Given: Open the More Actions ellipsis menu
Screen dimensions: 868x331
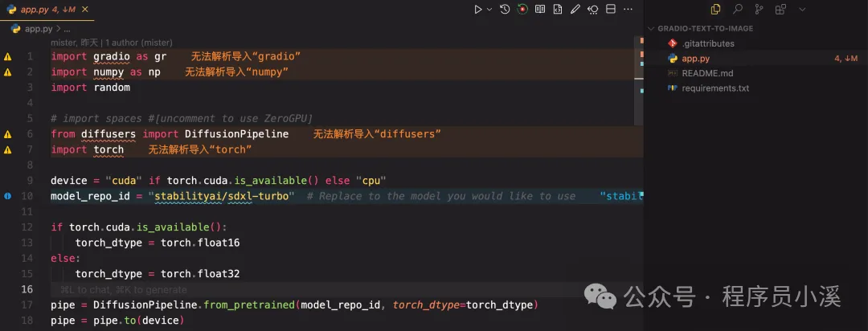Looking at the screenshot, I should click(x=628, y=10).
